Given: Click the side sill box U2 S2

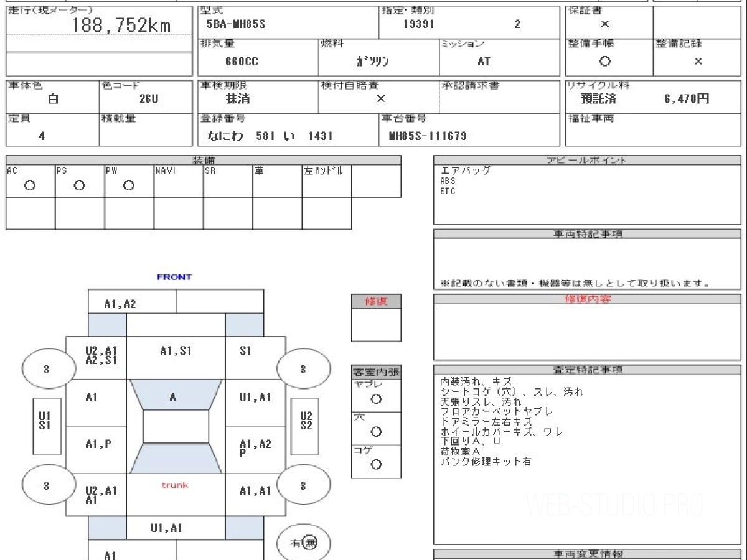Looking at the screenshot, I should 305,426.
